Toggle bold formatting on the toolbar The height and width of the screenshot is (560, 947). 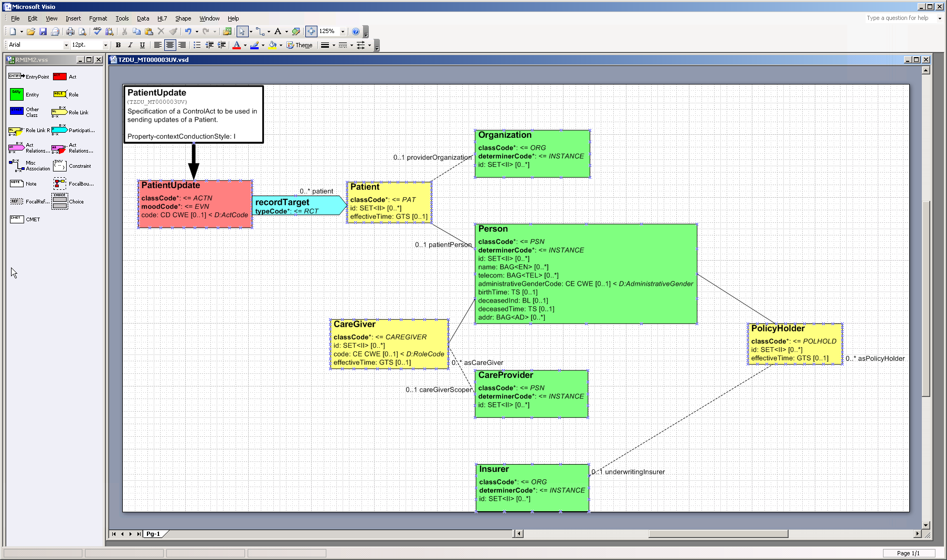pyautogui.click(x=118, y=45)
